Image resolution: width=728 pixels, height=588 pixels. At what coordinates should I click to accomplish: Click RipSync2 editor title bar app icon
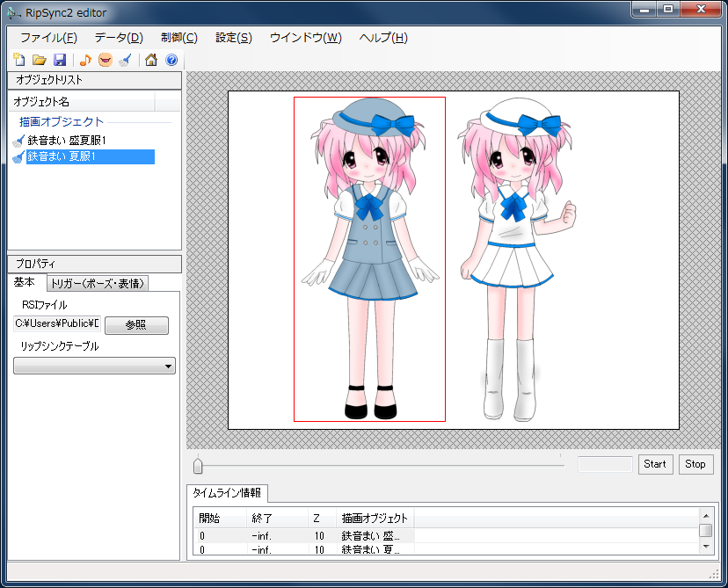(x=13, y=13)
